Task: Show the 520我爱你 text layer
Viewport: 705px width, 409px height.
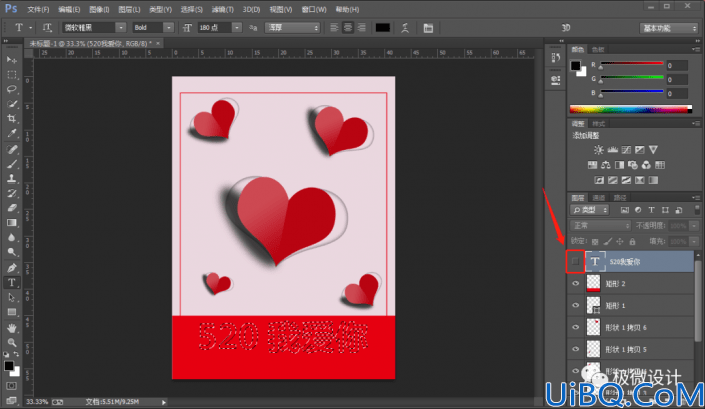Action: pyautogui.click(x=575, y=262)
